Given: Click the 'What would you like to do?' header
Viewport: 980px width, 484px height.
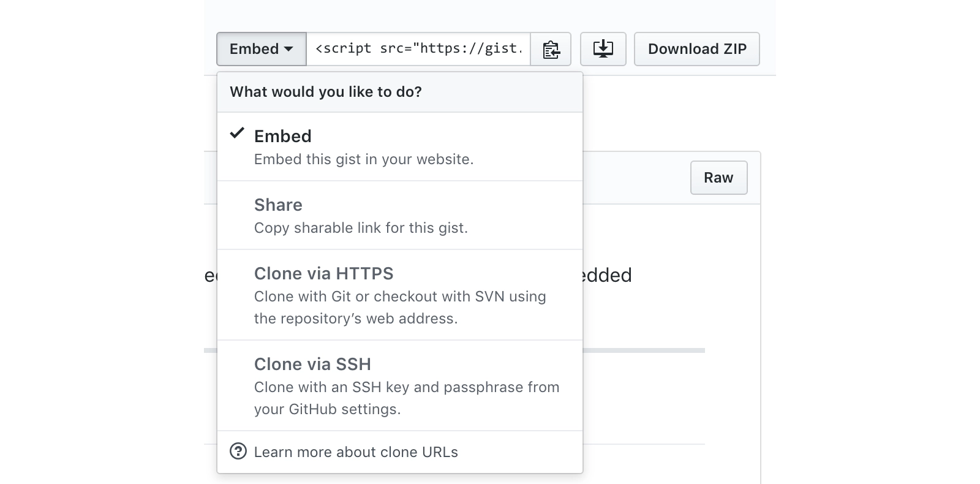Looking at the screenshot, I should point(325,92).
